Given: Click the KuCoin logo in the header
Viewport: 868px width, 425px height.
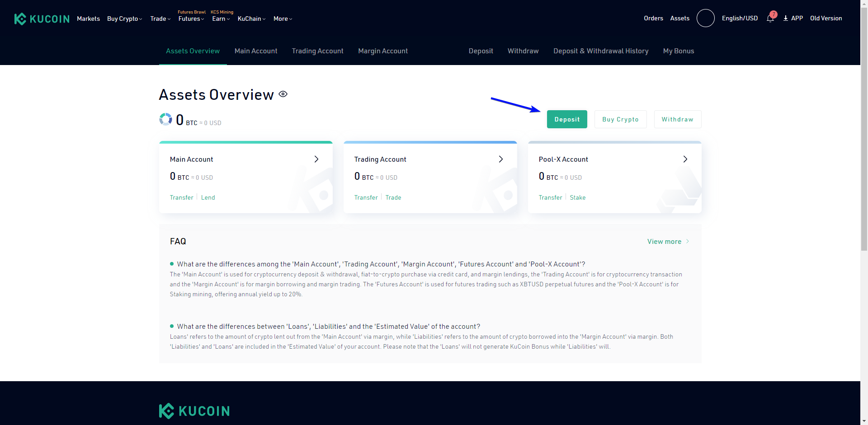Looking at the screenshot, I should (42, 19).
